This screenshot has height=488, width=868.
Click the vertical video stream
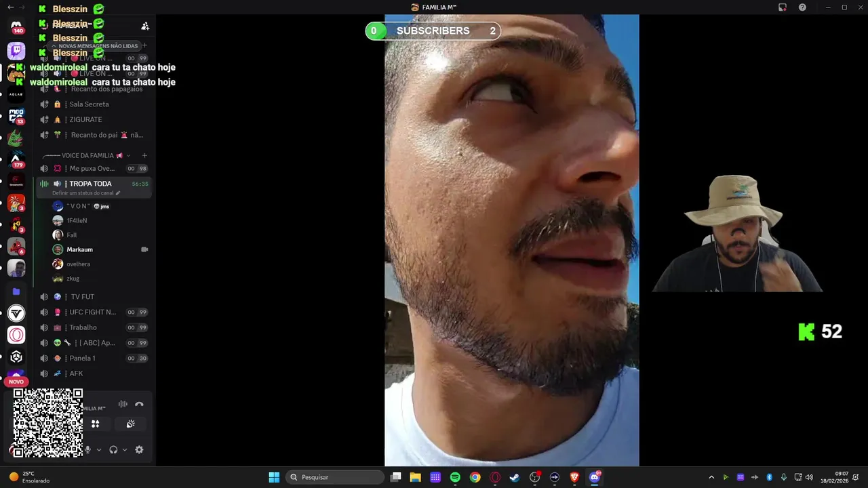point(512,241)
